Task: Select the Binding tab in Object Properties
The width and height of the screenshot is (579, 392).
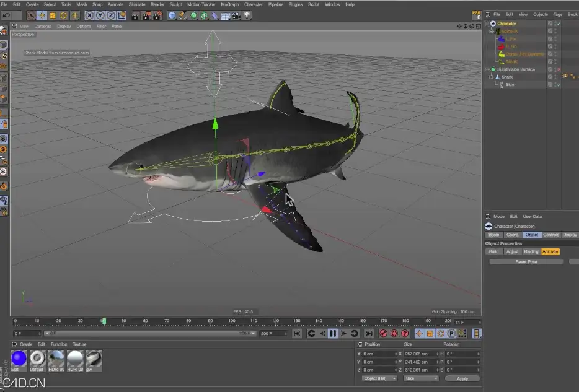Action: 531,251
